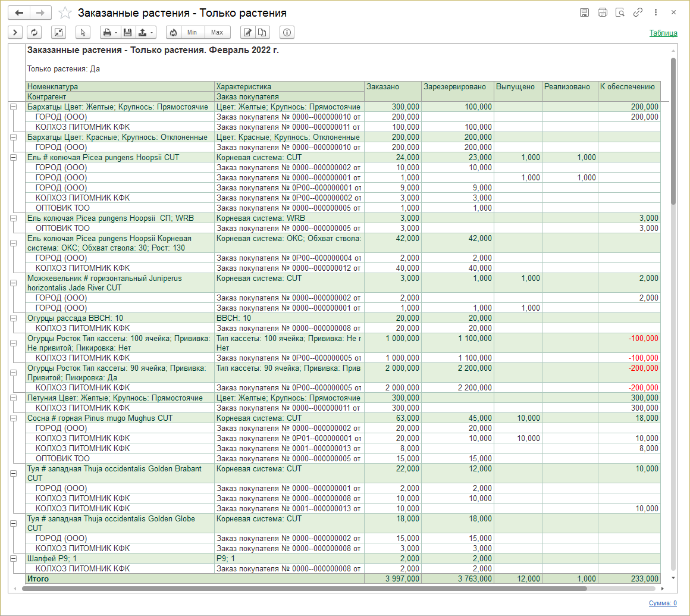Image resolution: width=690 pixels, height=616 pixels.
Task: Click the information icon in toolbar
Action: tap(287, 33)
